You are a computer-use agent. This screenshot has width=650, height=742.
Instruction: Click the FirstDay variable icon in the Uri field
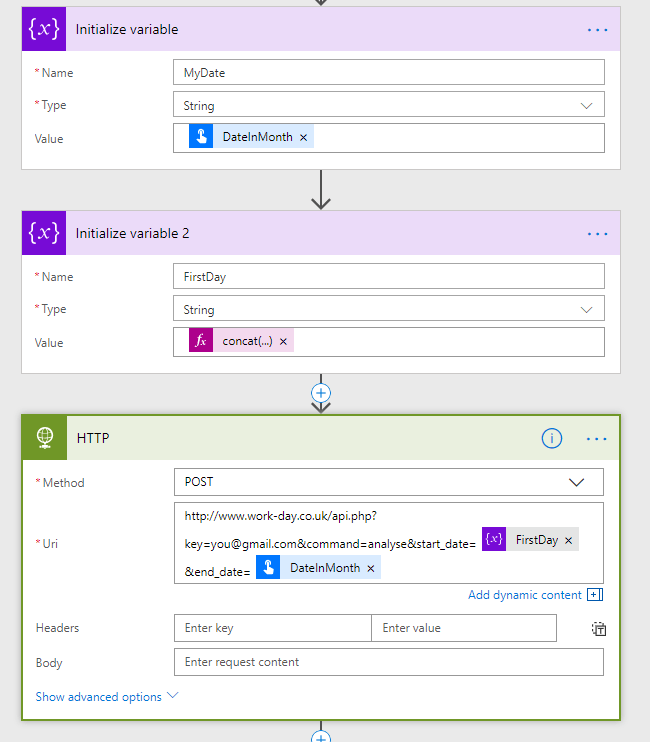click(494, 539)
